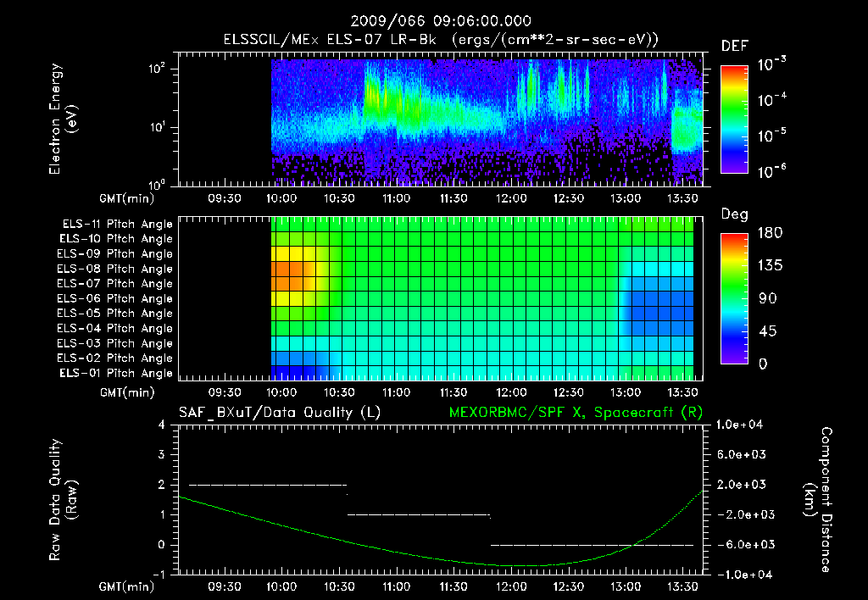Image resolution: width=868 pixels, height=600 pixels.
Task: Click the 1.0e+04 right axis value
Action: tap(739, 425)
